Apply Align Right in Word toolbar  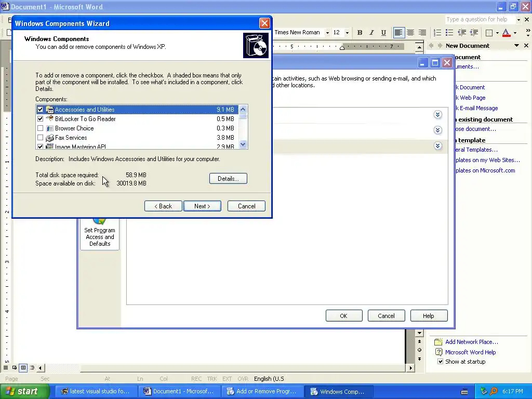[x=422, y=33]
